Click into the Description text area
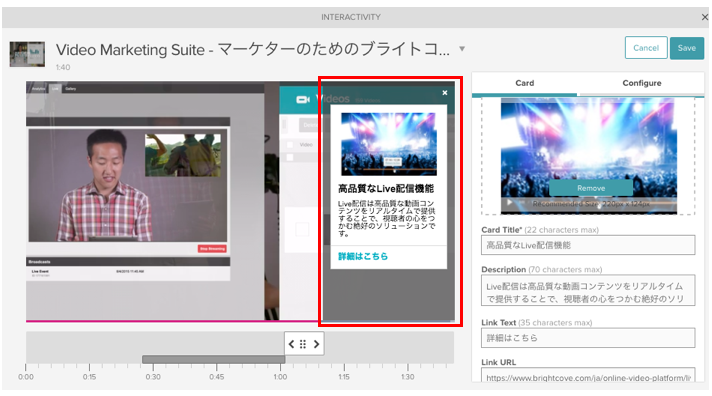This screenshot has width=712, height=396. pyautogui.click(x=588, y=291)
